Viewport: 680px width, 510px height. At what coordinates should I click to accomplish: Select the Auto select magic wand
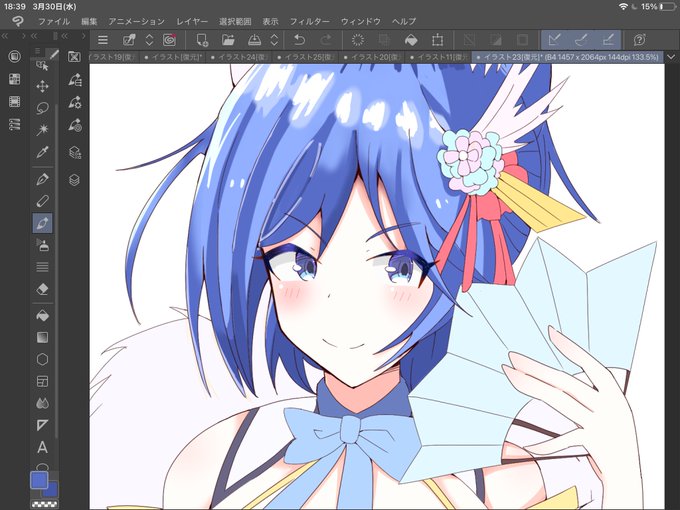[x=42, y=130]
